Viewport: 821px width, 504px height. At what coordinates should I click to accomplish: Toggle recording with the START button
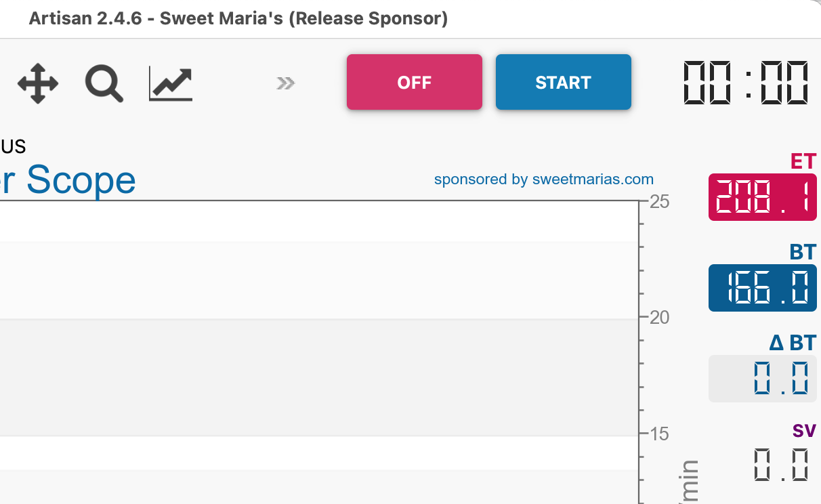(563, 82)
